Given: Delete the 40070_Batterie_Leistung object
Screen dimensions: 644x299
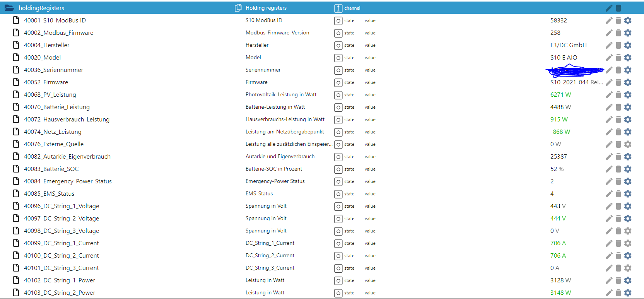Looking at the screenshot, I should click(618, 107).
